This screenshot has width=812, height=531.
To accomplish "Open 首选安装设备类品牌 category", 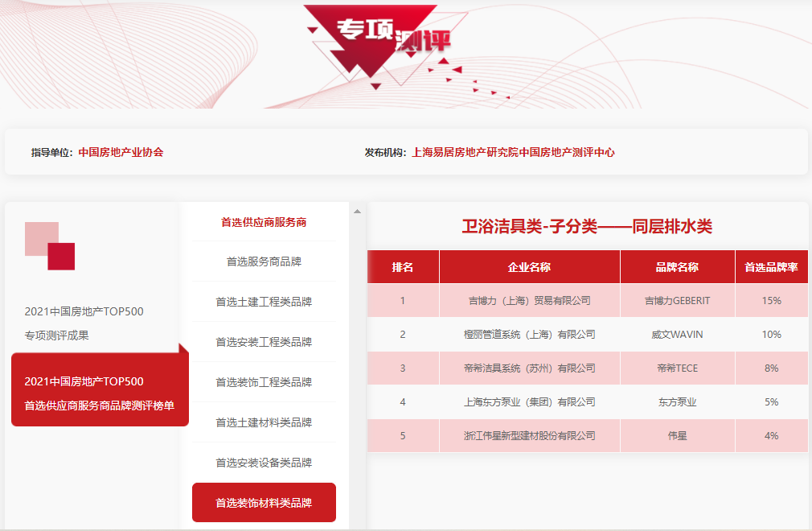I will 264,463.
